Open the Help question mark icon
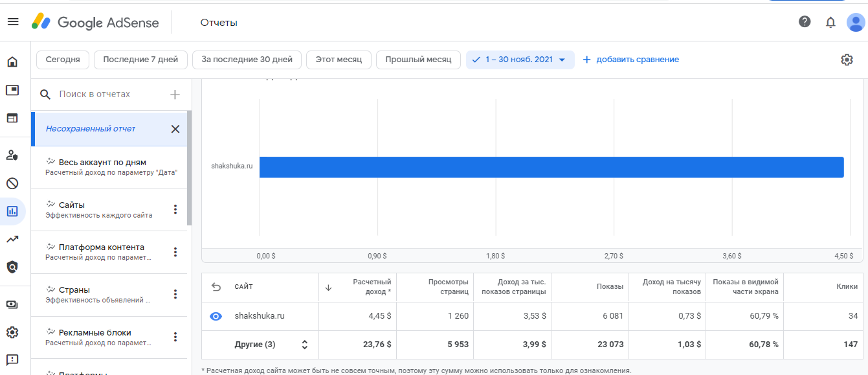868x375 pixels. [x=805, y=22]
